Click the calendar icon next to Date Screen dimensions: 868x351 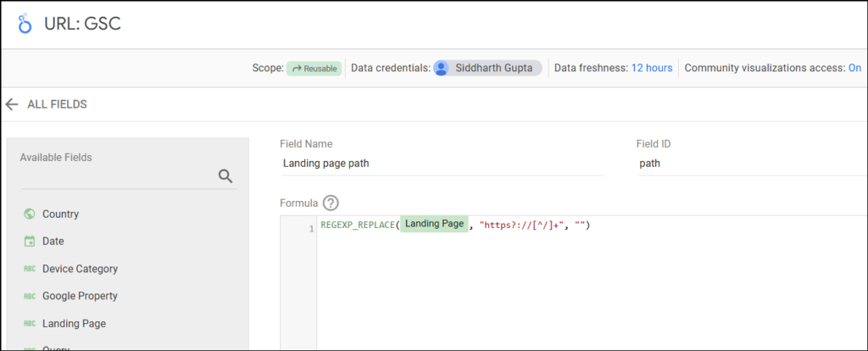click(x=30, y=242)
